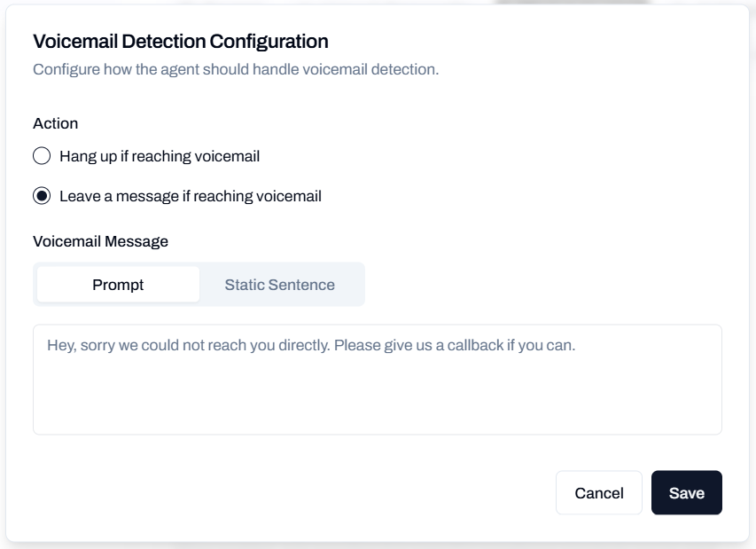
Task: Click the Prompt and Static Sentence selector
Action: pos(199,284)
